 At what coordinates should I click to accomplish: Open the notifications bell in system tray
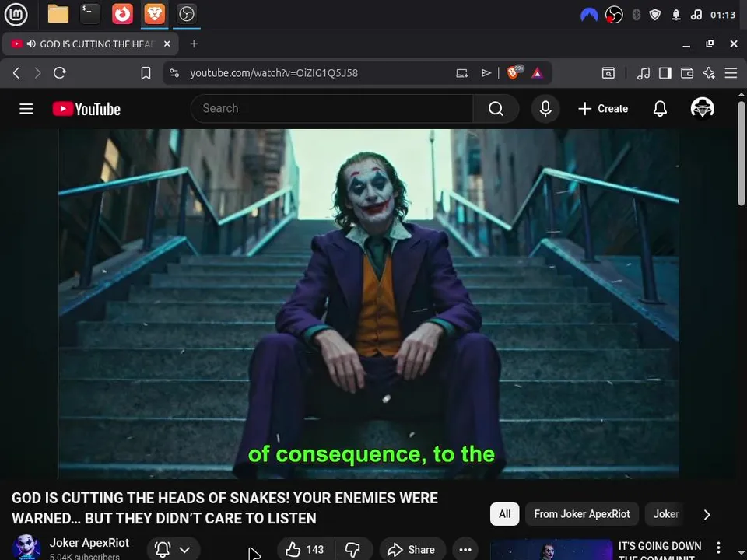675,15
